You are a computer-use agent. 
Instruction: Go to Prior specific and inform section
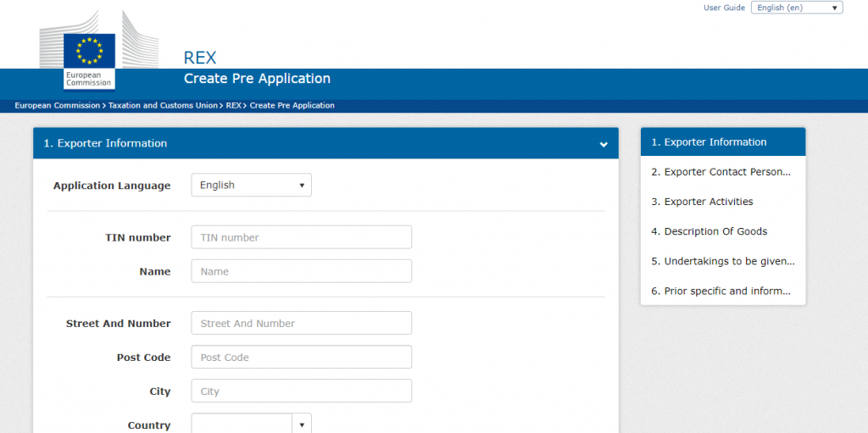(x=722, y=291)
